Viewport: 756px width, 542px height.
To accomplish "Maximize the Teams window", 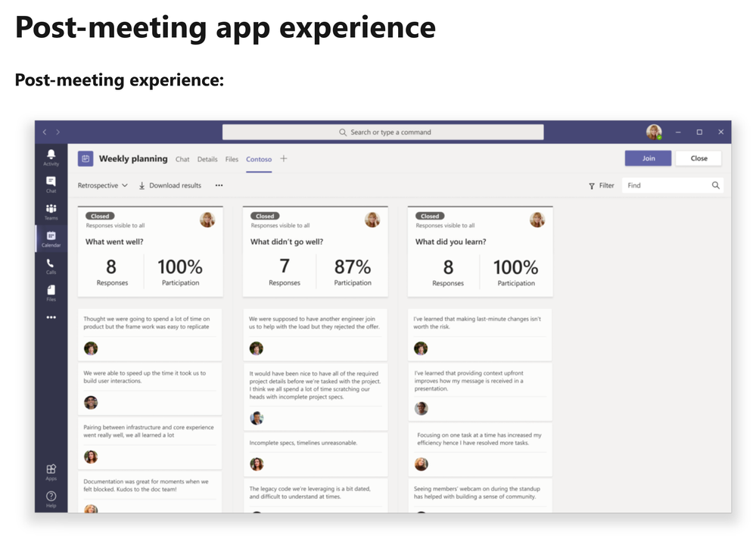I will [x=699, y=132].
